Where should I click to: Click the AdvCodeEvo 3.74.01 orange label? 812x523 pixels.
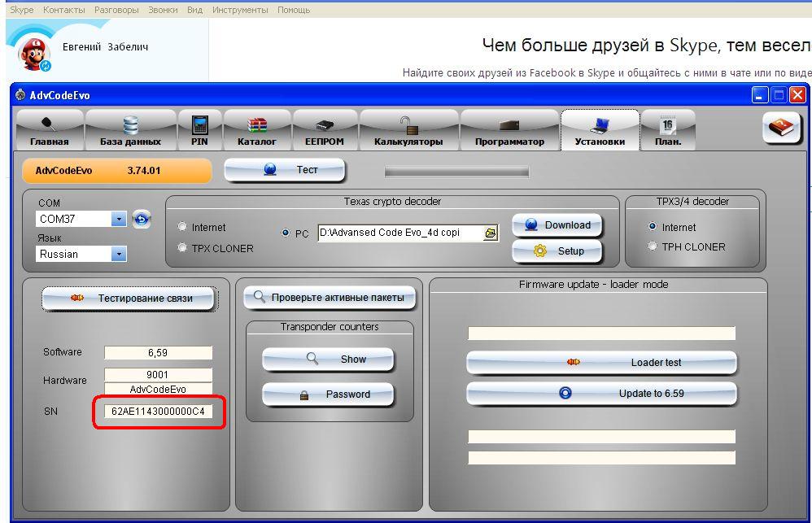(x=117, y=170)
